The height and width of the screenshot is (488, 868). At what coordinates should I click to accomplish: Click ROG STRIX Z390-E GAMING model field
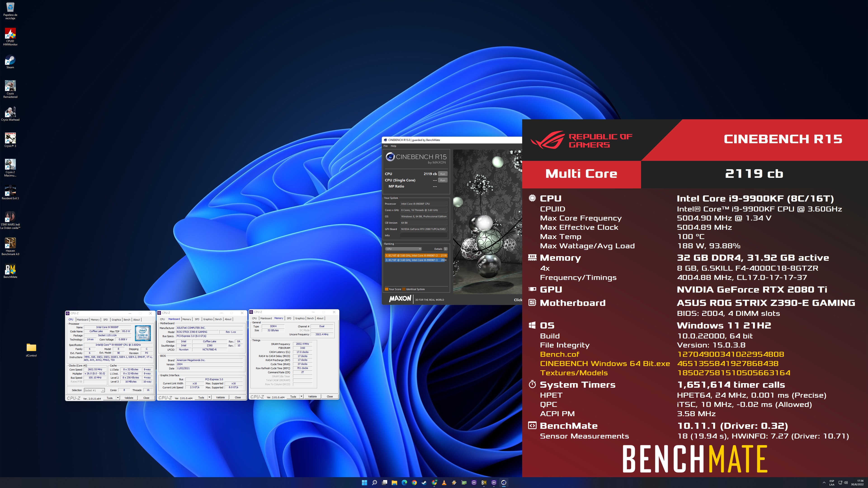[x=197, y=332]
